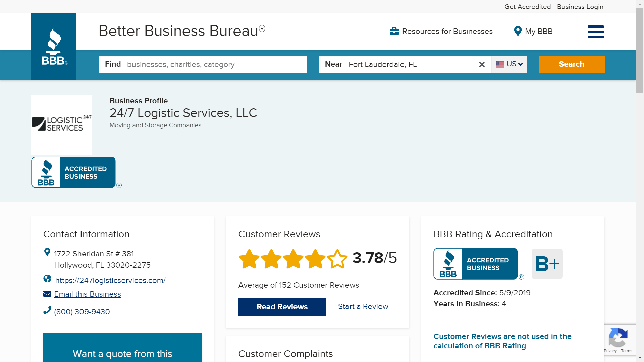This screenshot has width=644, height=362.
Task: Click the empty fifth review star
Action: pyautogui.click(x=337, y=259)
